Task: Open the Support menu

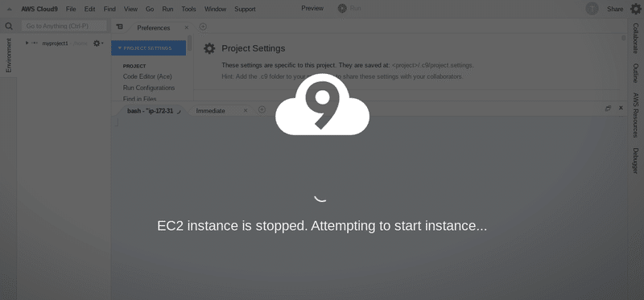Action: click(245, 9)
